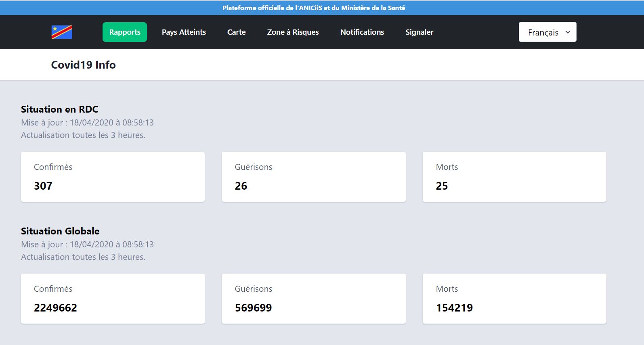Select the RDC Morts card showing 25
This screenshot has width=644, height=345.
pyautogui.click(x=514, y=177)
